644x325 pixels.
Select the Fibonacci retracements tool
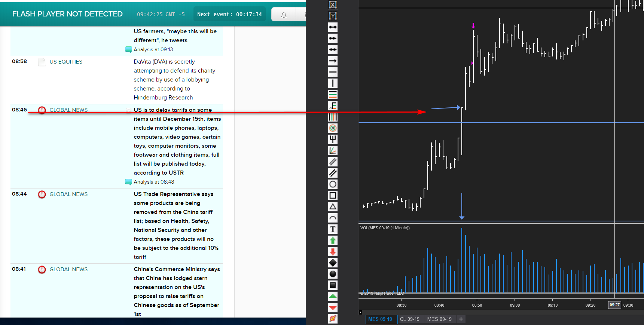click(x=333, y=94)
